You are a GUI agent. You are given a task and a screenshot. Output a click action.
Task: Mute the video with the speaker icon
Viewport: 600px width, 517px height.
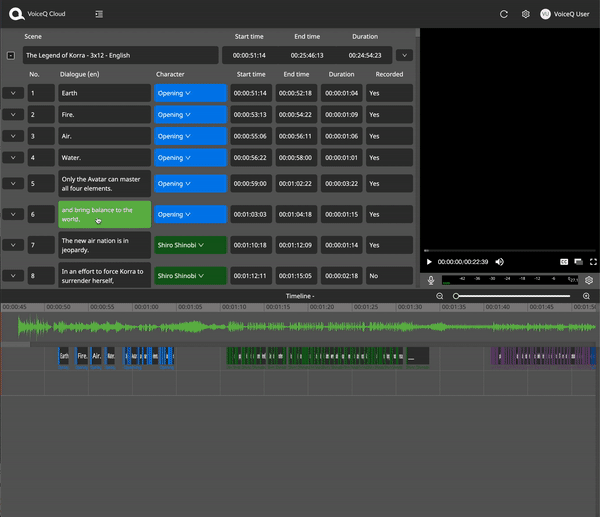tap(499, 262)
